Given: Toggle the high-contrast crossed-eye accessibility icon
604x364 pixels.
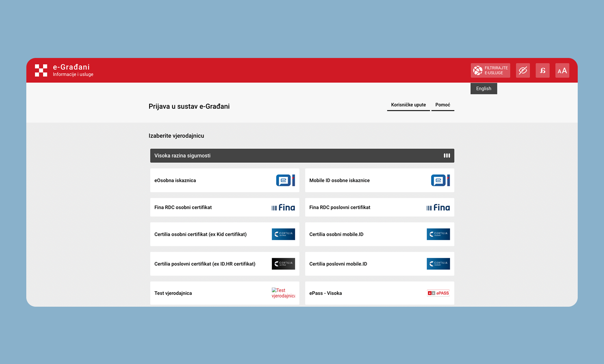Looking at the screenshot, I should coord(523,70).
